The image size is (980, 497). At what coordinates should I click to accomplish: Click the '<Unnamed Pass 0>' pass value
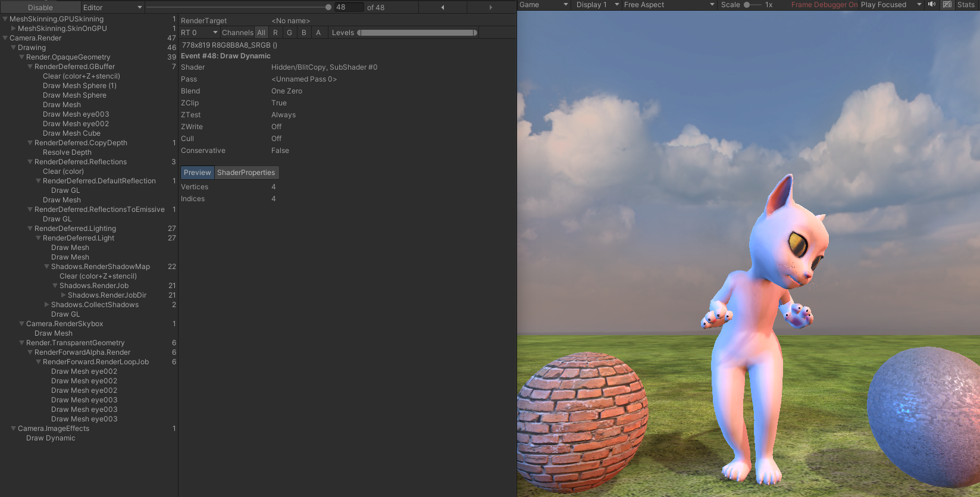[x=304, y=79]
